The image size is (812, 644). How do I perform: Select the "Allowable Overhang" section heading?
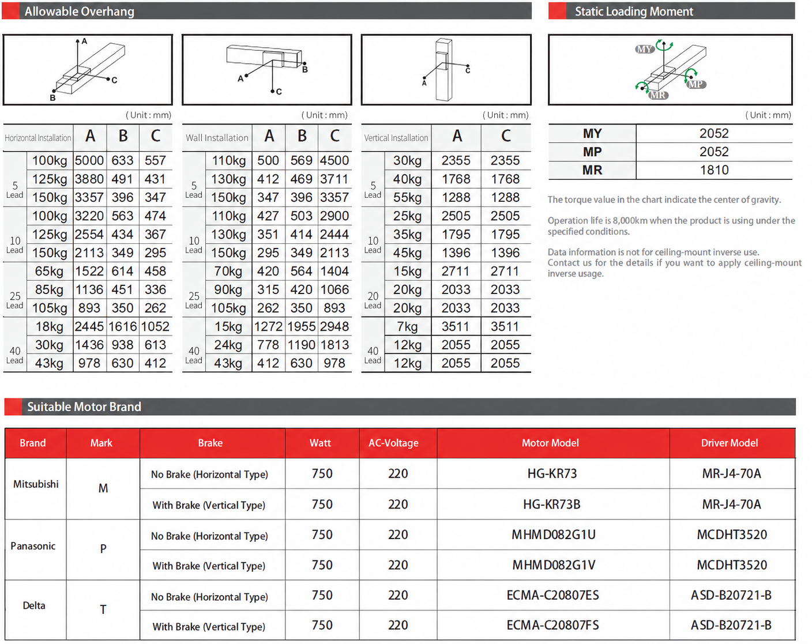(79, 12)
